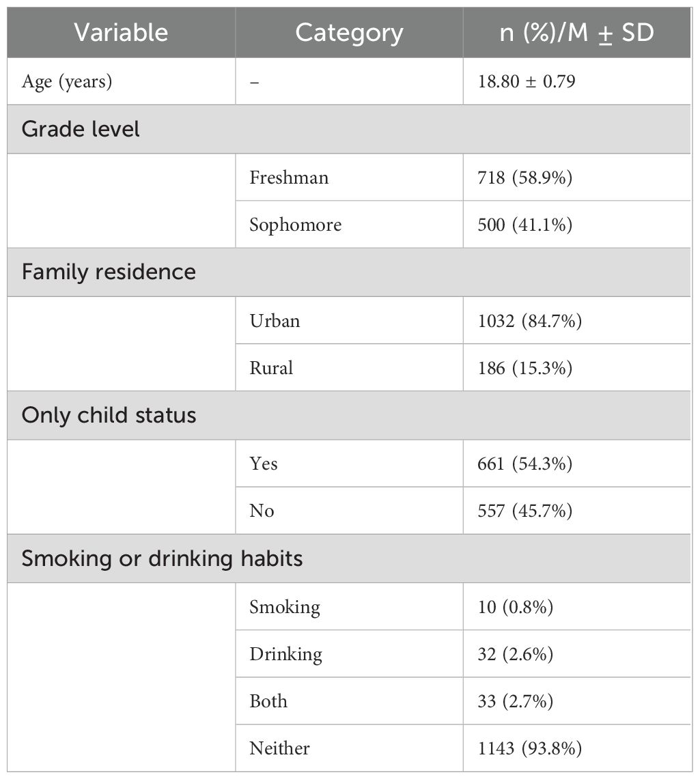Click the Smoking category cell

coord(285,607)
